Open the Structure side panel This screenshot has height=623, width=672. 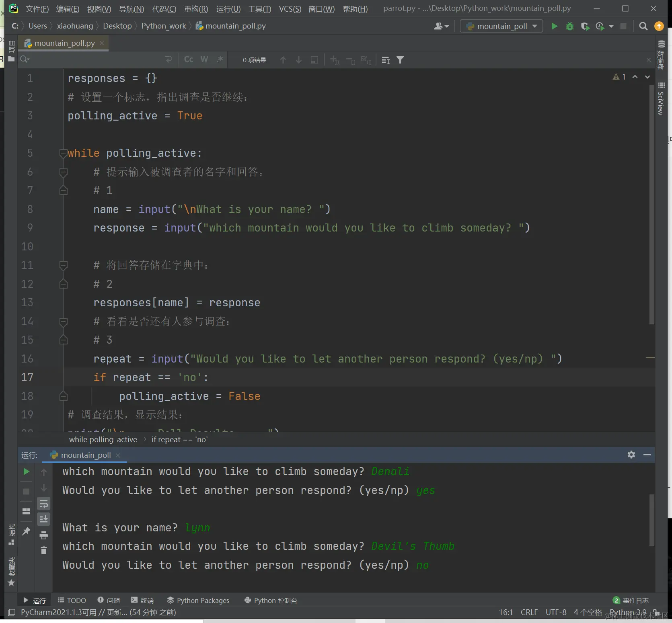tap(12, 534)
